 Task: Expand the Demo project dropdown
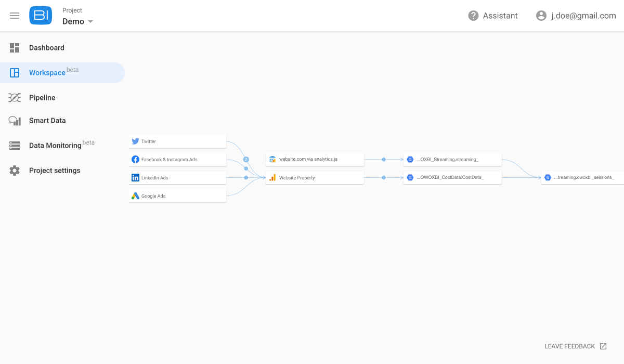tap(78, 21)
